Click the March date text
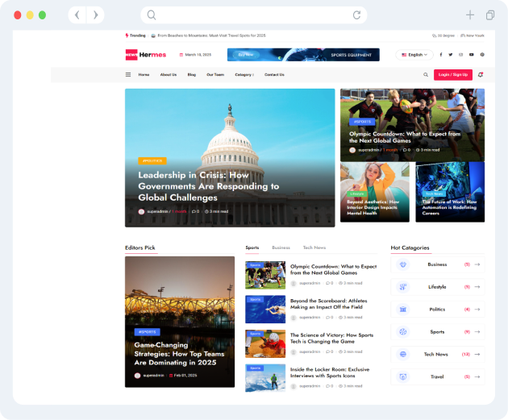This screenshot has width=508, height=420. tap(198, 55)
